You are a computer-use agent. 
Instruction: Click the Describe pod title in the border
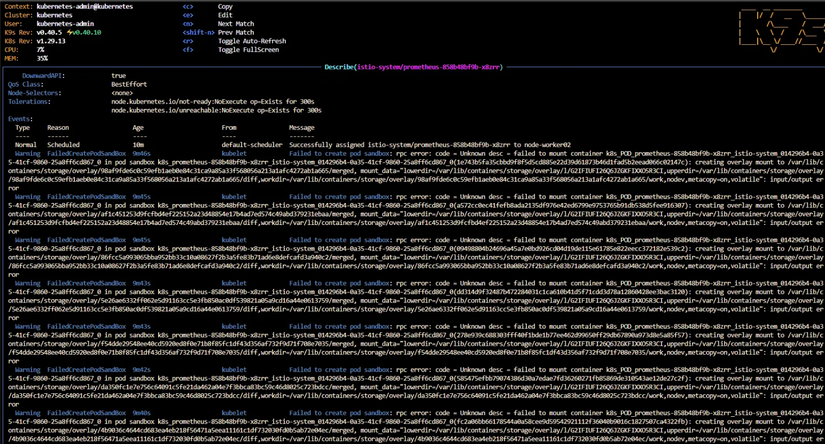pyautogui.click(x=414, y=67)
